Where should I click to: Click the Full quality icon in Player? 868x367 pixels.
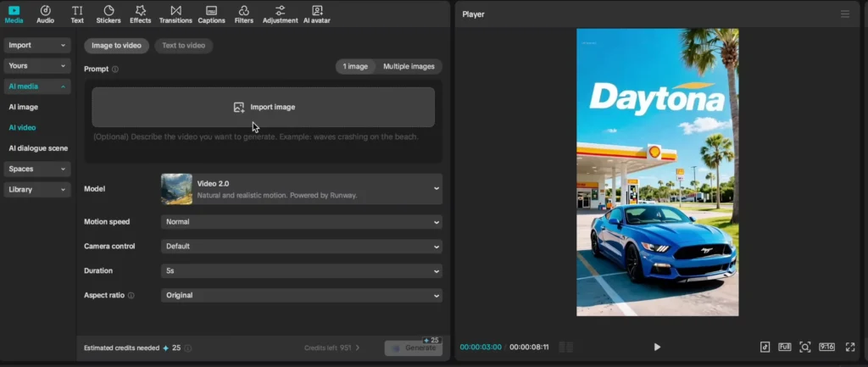(784, 347)
